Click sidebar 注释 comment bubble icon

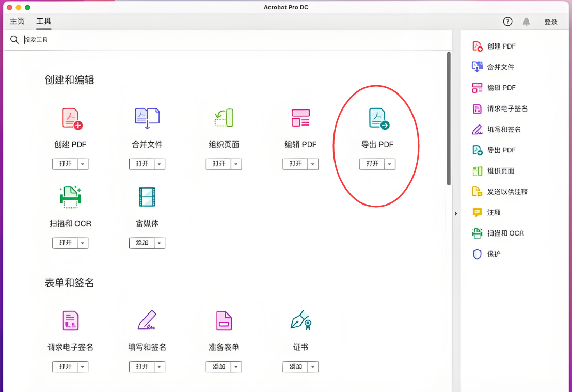[477, 212]
